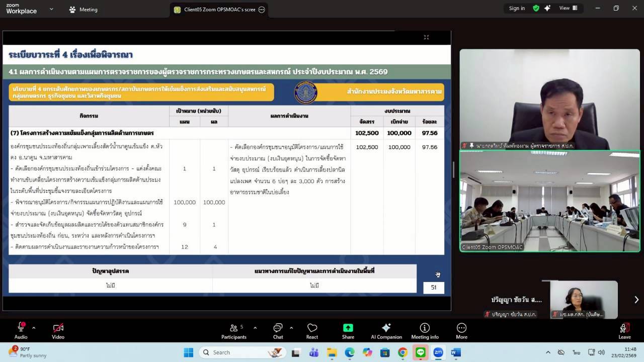
Task: Click the green encryption shield icon
Action: tap(536, 8)
